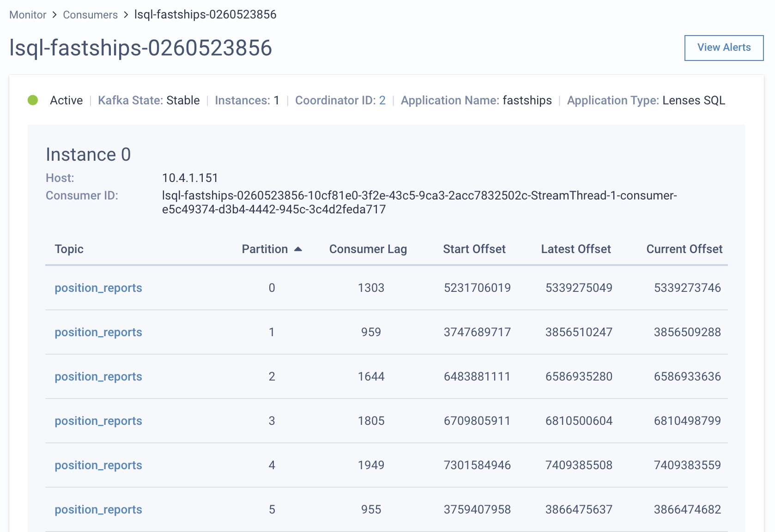Click the green Active status dot
Screen dimensions: 775x532
coord(33,100)
